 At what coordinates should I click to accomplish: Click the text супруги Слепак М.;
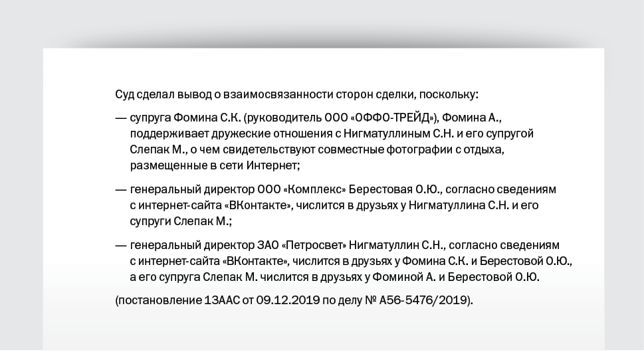(181, 222)
